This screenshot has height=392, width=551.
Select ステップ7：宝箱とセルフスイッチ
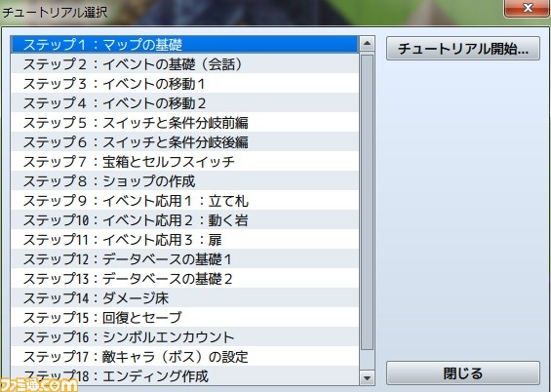pos(185,162)
